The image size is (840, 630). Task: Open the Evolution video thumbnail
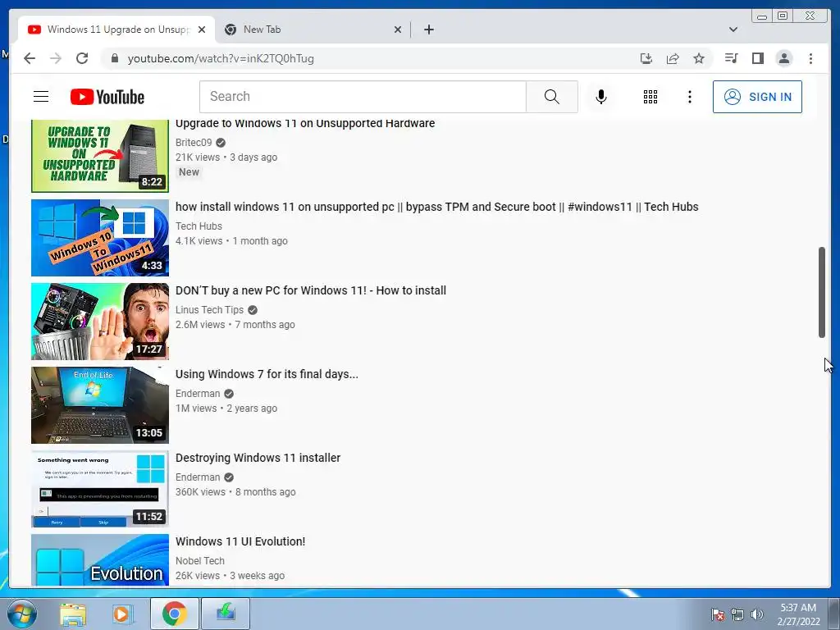[x=99, y=559]
